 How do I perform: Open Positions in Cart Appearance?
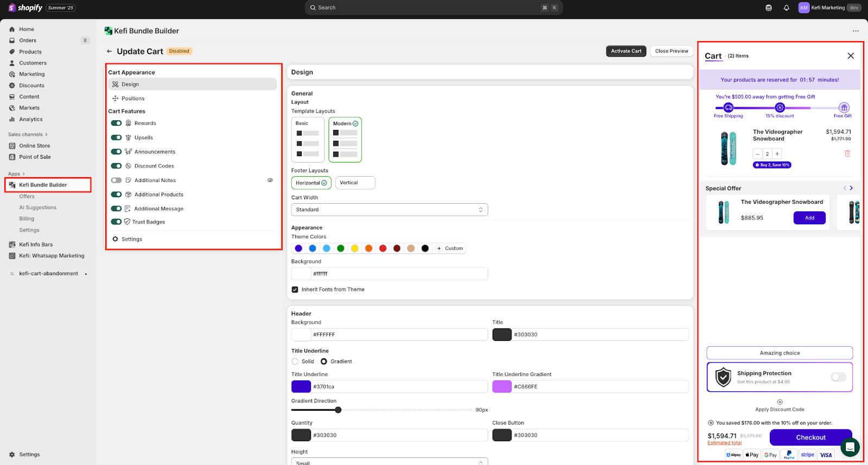[133, 99]
